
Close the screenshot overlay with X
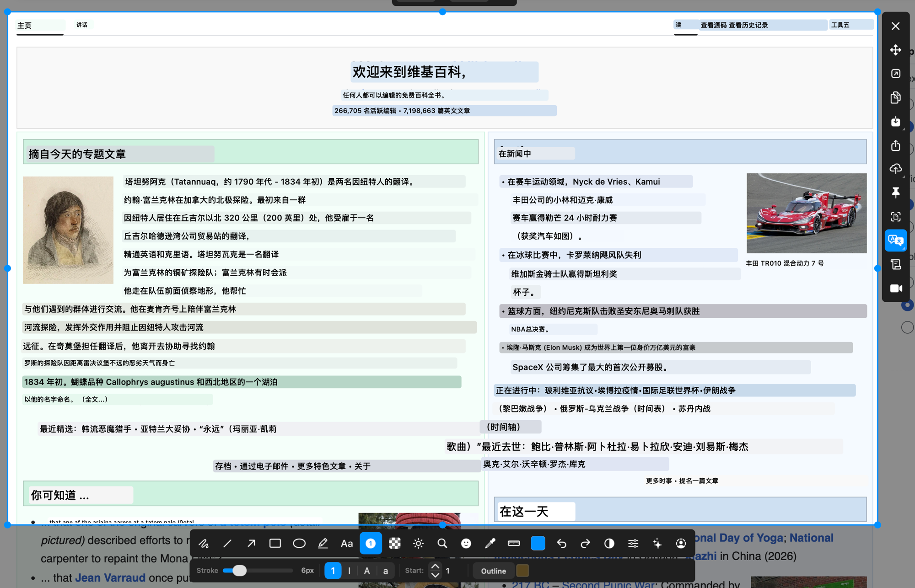tap(895, 26)
